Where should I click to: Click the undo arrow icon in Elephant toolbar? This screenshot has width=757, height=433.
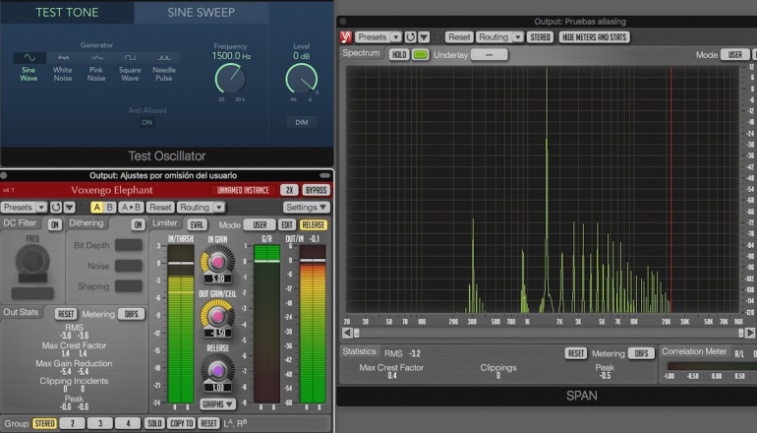pyautogui.click(x=56, y=207)
